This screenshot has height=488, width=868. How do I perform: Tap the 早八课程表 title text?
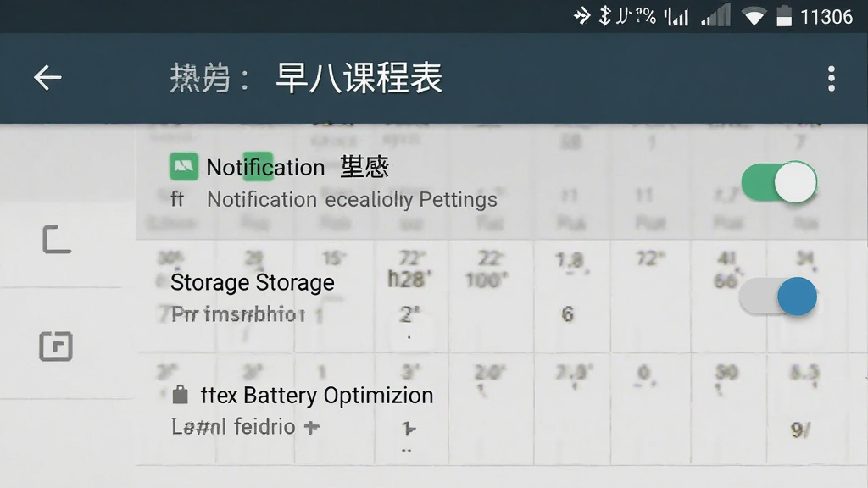coord(359,78)
